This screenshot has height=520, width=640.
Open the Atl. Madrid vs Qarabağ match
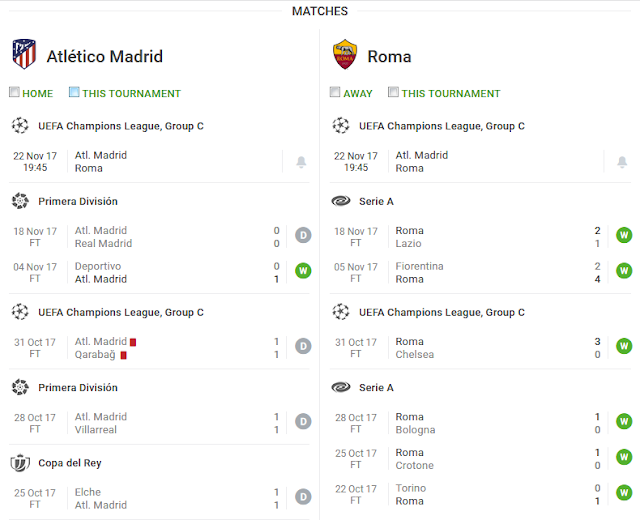pos(159,348)
